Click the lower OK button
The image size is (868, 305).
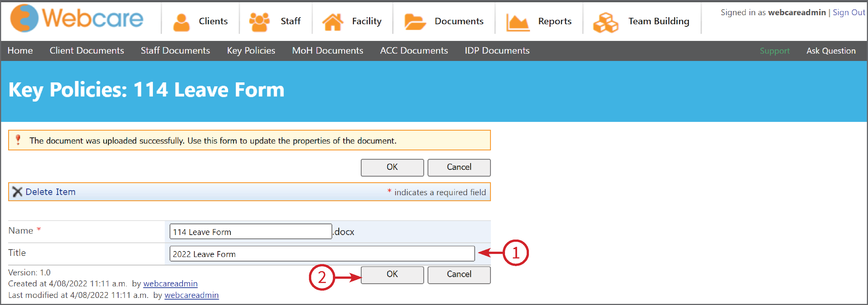[392, 275]
